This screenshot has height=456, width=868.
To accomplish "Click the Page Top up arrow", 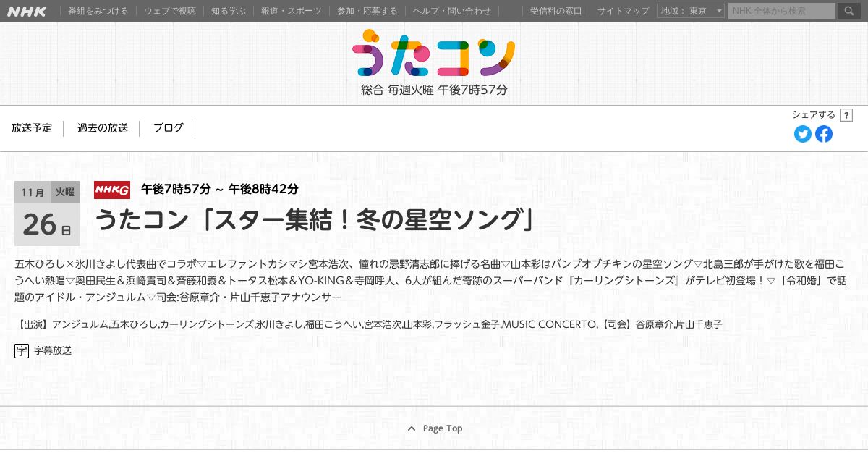I will 412,428.
